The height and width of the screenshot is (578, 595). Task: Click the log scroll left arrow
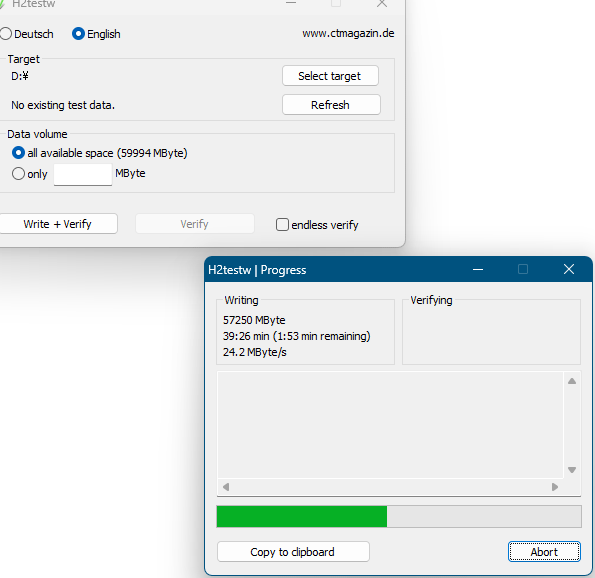pos(226,487)
